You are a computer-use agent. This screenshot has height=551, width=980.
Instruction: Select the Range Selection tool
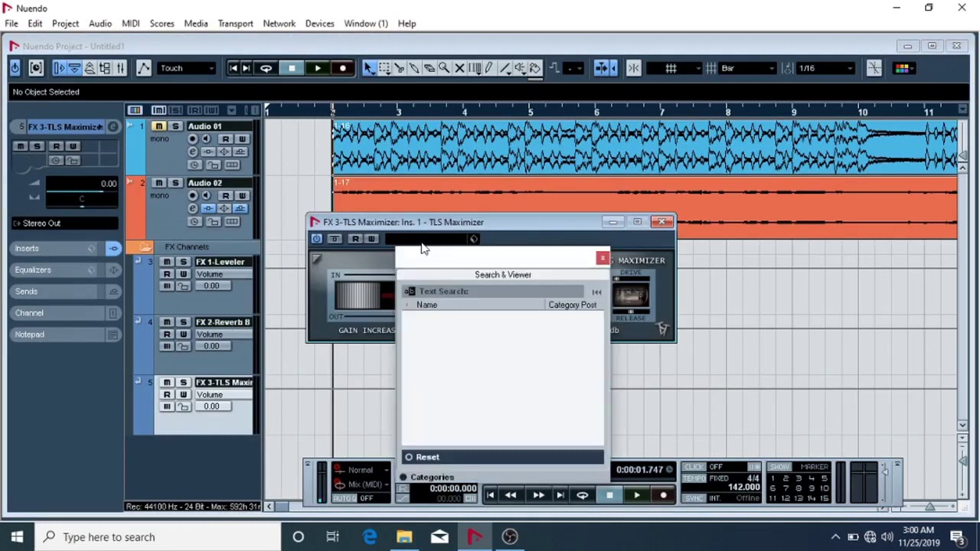(x=384, y=68)
